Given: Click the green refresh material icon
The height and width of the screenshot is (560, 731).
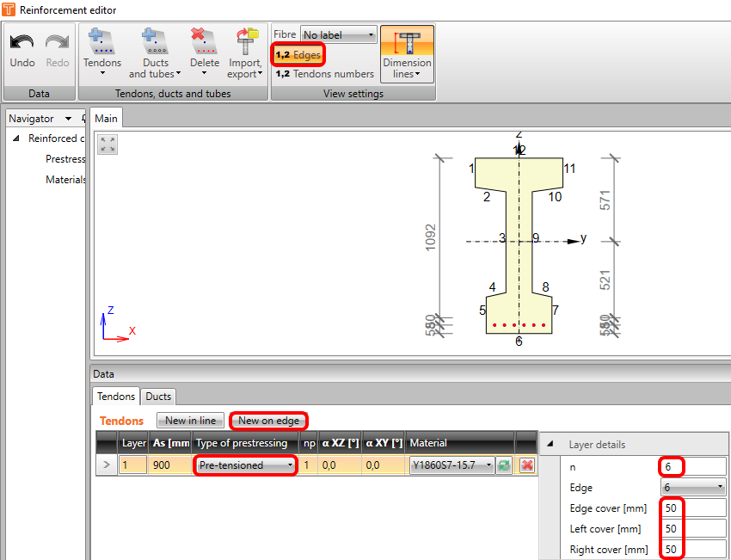Looking at the screenshot, I should (506, 465).
